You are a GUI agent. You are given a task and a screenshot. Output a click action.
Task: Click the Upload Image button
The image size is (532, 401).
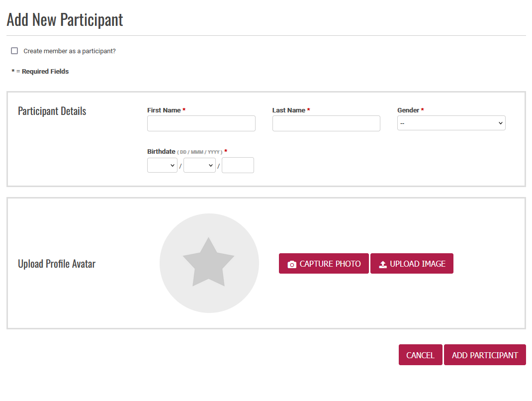(412, 263)
